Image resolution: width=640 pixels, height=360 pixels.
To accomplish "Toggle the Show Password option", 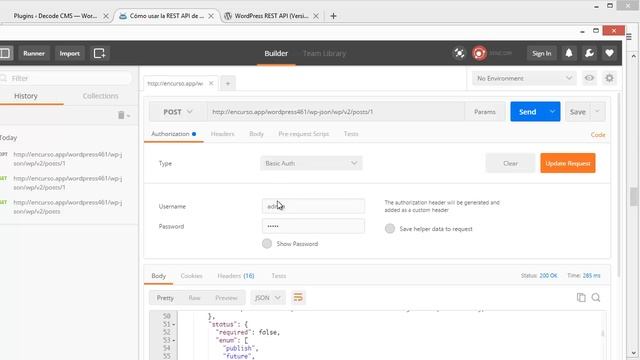I will tap(267, 244).
